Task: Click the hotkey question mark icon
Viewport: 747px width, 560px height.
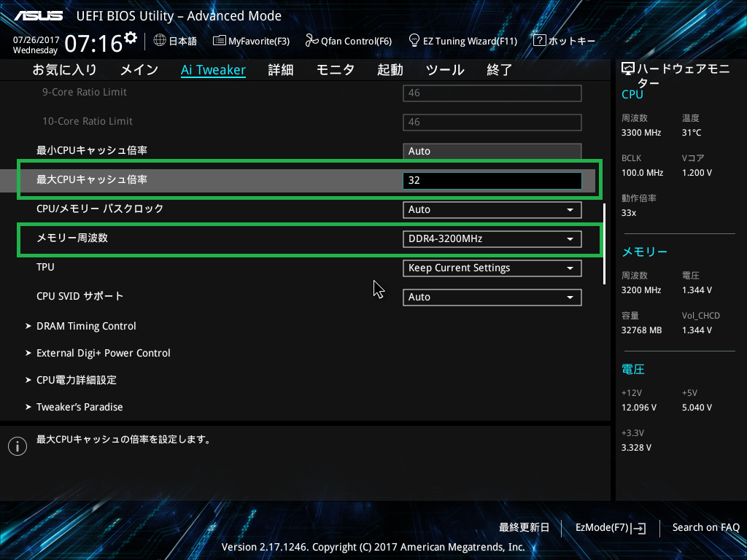Action: pos(539,41)
